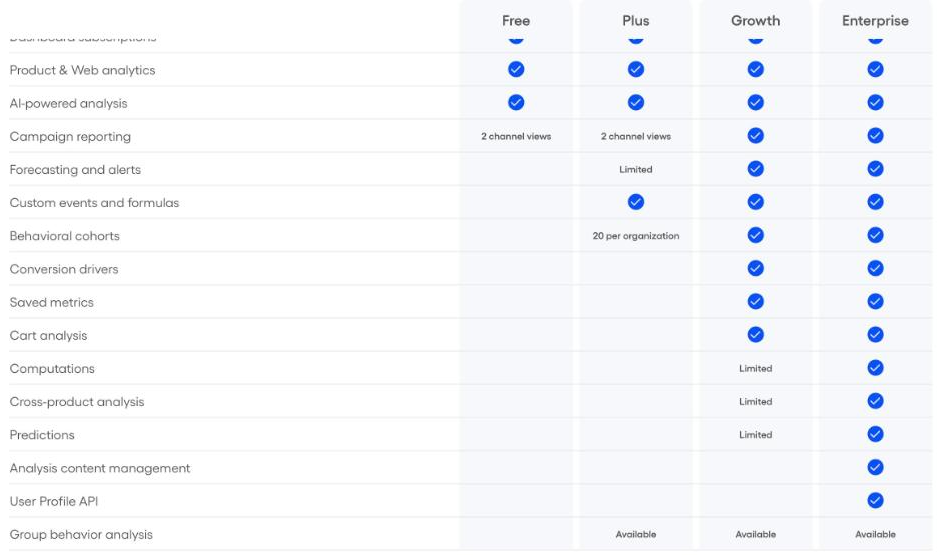The height and width of the screenshot is (555, 945).
Task: Click Growth 'Available' for Group behavior analysis
Action: pos(756,534)
